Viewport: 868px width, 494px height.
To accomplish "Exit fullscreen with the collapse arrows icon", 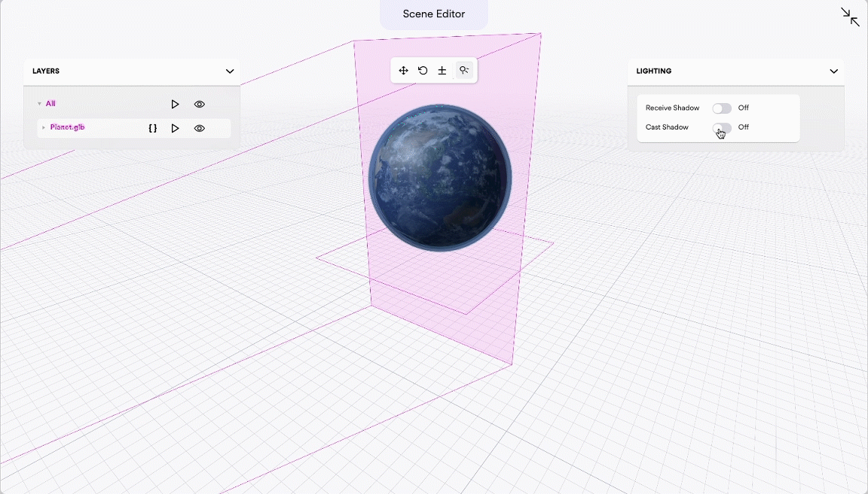I will coord(850,17).
